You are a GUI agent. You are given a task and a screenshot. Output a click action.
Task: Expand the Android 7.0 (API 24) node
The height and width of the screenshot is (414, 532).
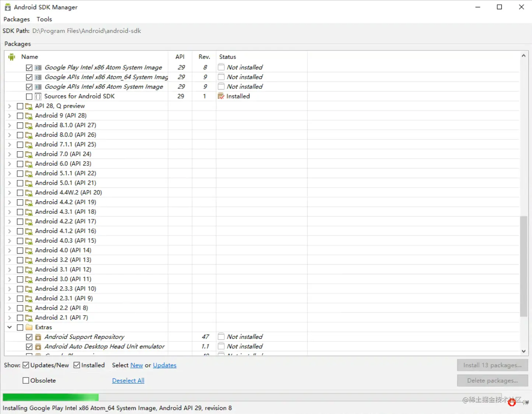point(10,154)
